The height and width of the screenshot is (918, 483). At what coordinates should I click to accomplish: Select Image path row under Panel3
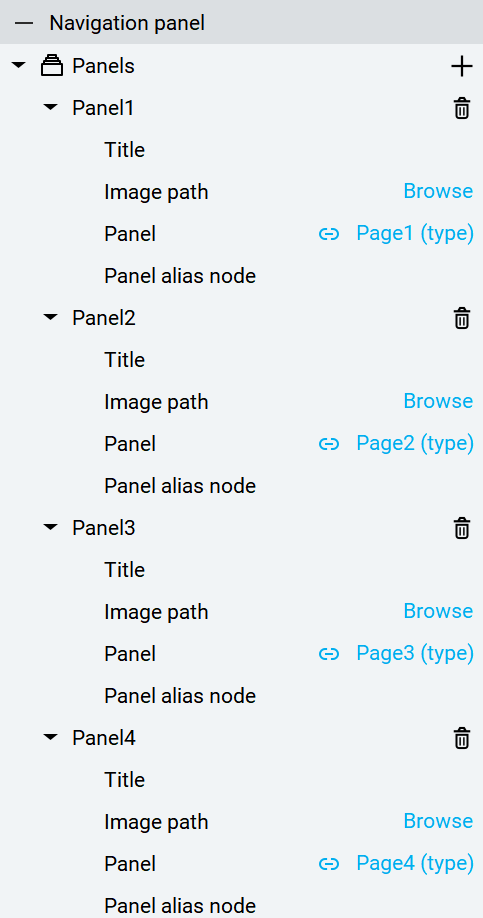[241, 612]
